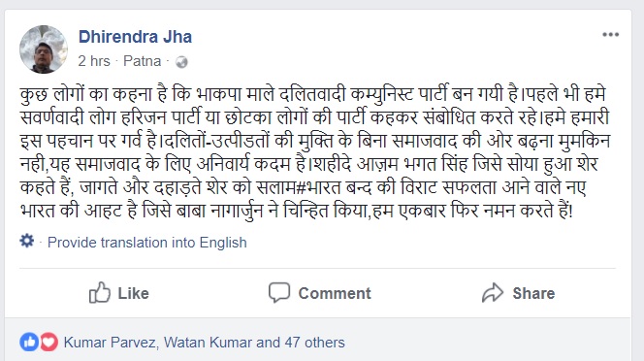Show the 47 others who reacted
This screenshot has width=644, height=361.
click(x=315, y=343)
